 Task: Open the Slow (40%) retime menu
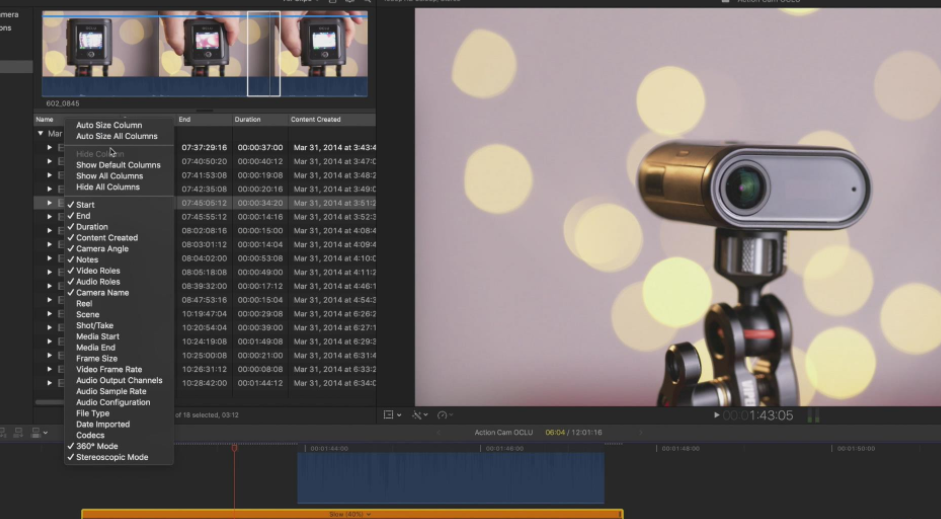[350, 514]
